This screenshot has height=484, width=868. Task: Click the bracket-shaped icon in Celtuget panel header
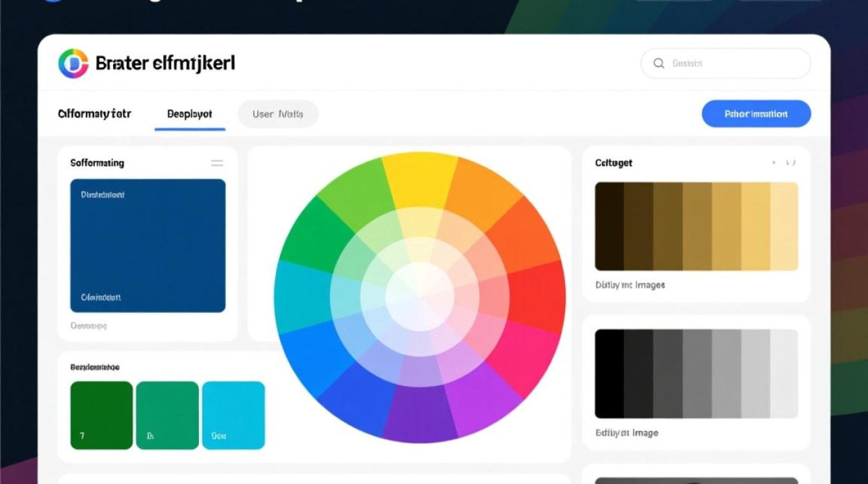point(790,163)
